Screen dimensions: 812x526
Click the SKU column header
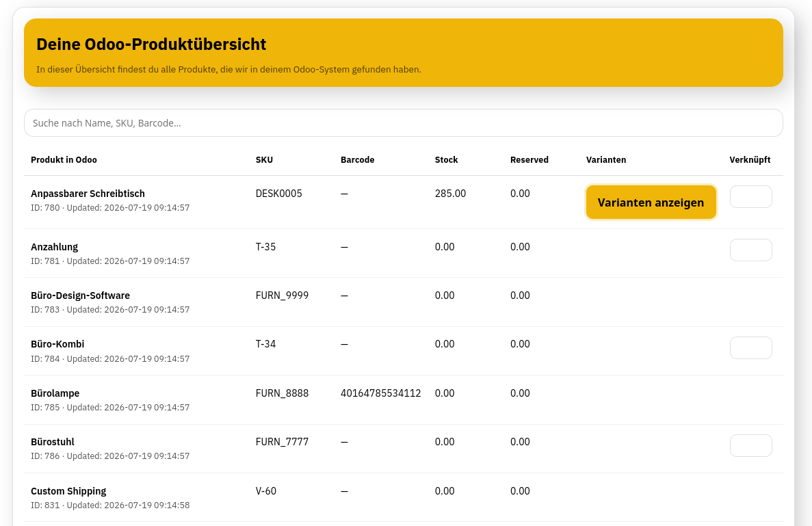click(x=264, y=159)
